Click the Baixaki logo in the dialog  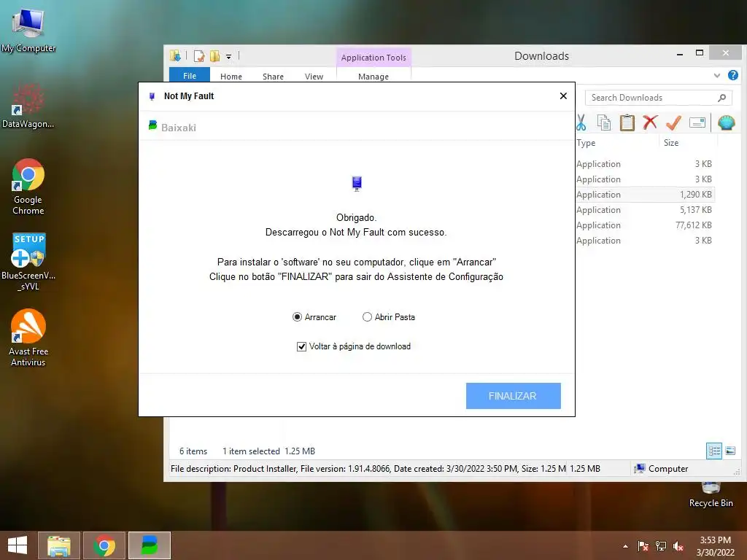click(x=172, y=127)
